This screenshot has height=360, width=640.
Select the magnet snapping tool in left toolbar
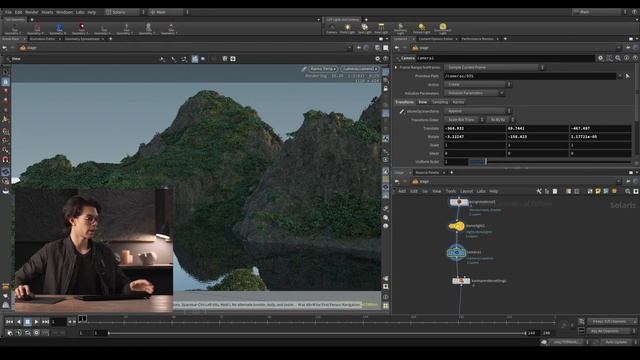pos(5,160)
